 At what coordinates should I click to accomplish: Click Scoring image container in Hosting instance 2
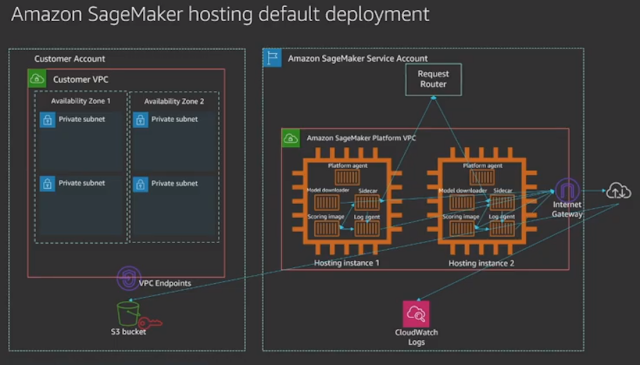click(x=462, y=229)
